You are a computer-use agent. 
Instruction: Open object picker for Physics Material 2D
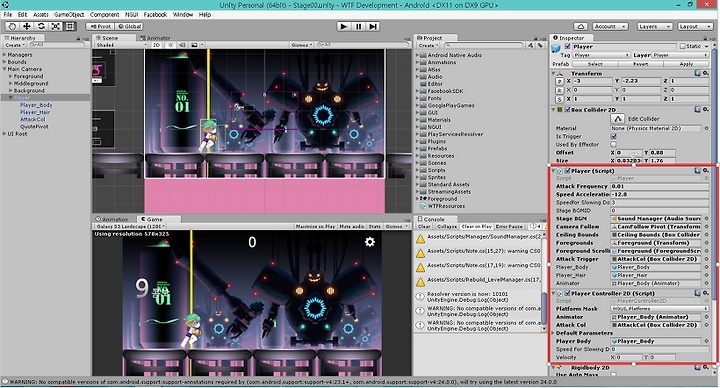point(706,129)
